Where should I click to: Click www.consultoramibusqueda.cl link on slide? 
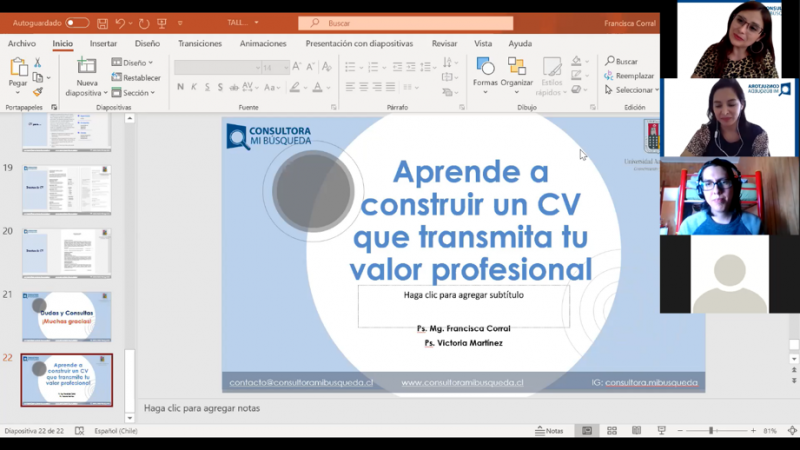(462, 383)
